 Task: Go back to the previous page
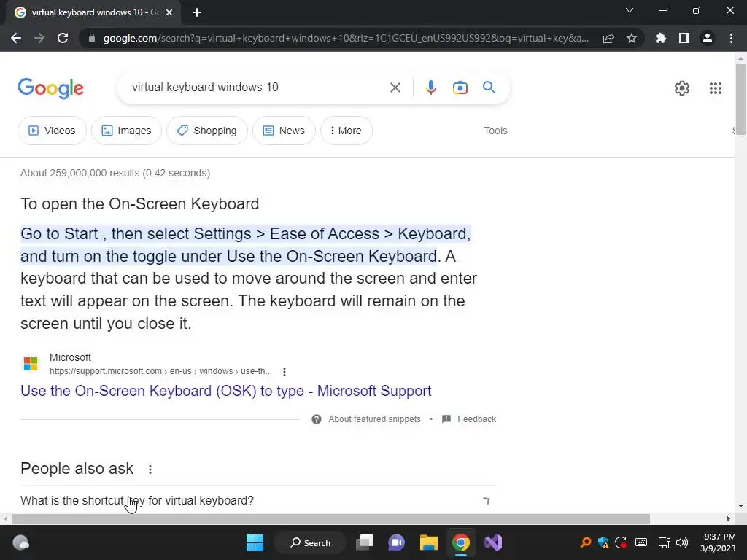point(16,38)
